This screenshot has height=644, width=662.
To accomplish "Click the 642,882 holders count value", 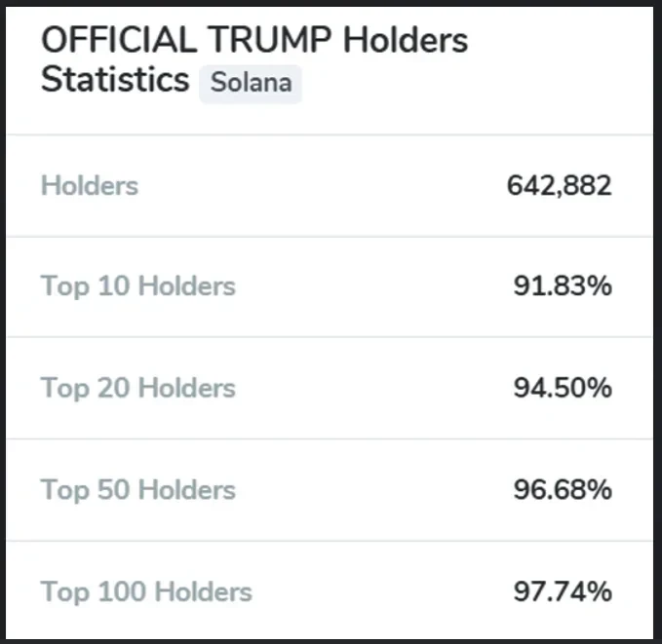I will (x=559, y=185).
